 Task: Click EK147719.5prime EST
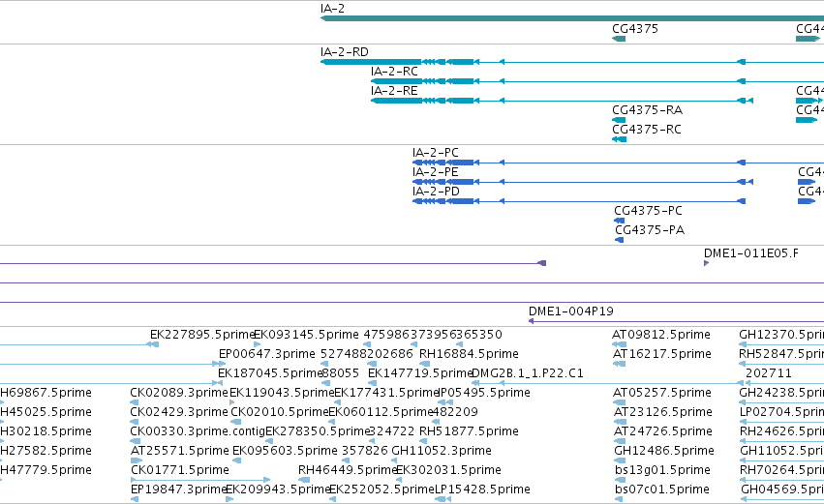tap(420, 373)
